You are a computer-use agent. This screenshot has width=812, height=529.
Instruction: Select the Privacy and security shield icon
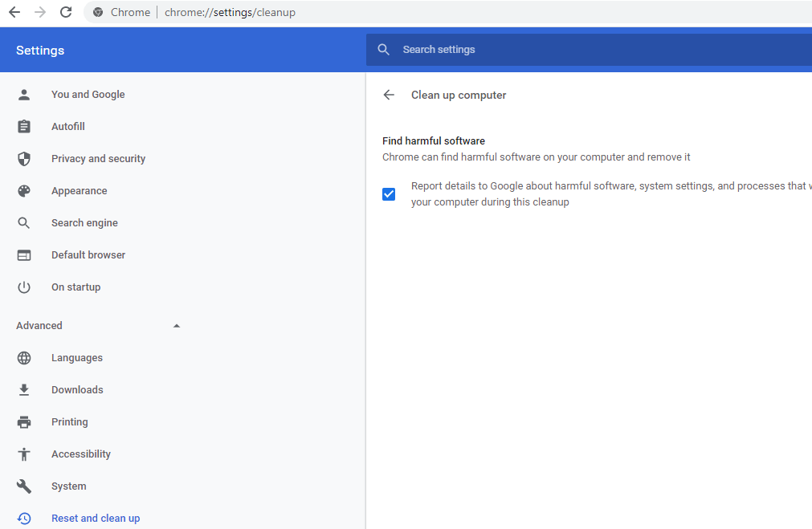click(24, 158)
